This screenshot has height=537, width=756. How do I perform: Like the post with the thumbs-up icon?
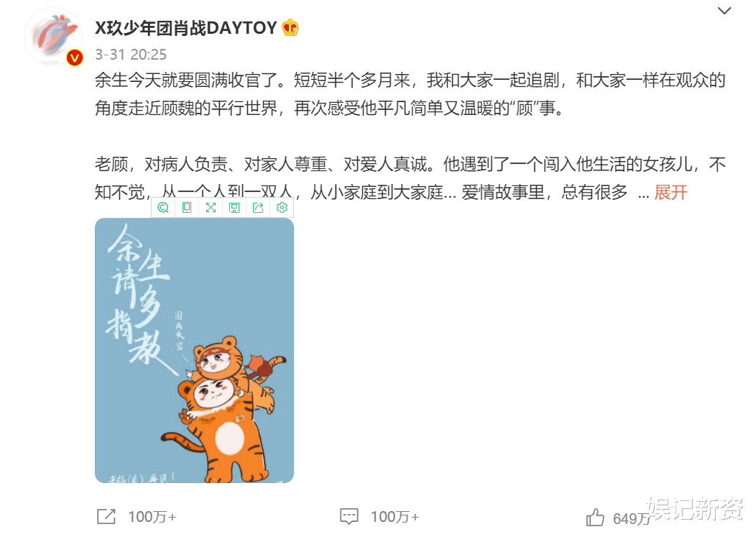click(x=595, y=518)
